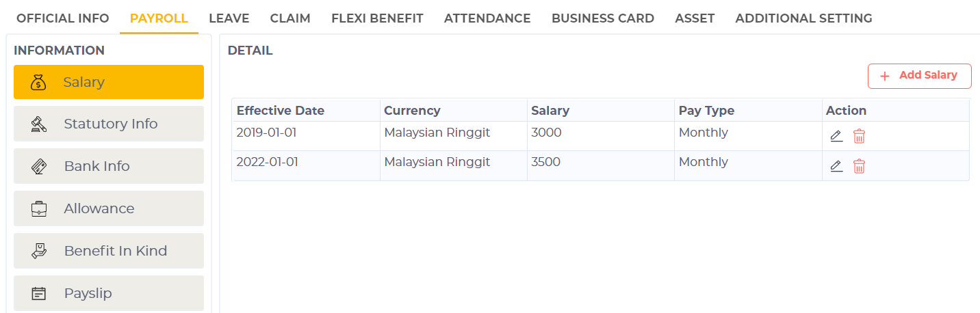Screen dimensions: 980x313
Task: Click the Allowance briefcase item
Action: (x=109, y=208)
